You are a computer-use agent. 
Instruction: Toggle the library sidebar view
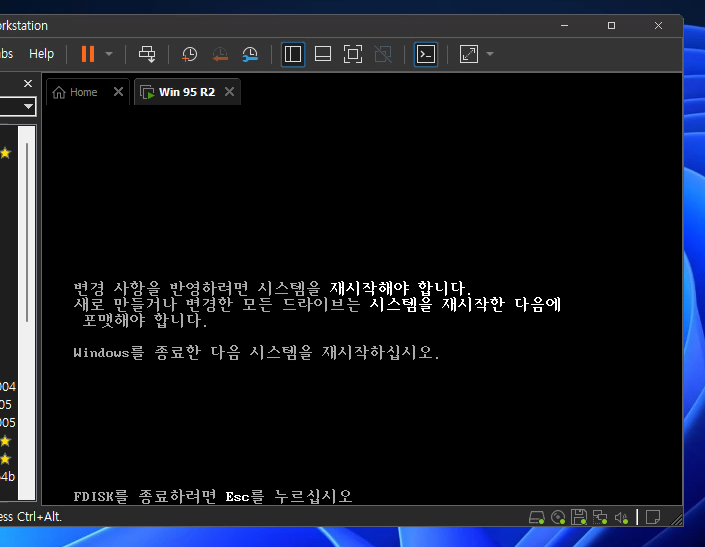point(293,54)
